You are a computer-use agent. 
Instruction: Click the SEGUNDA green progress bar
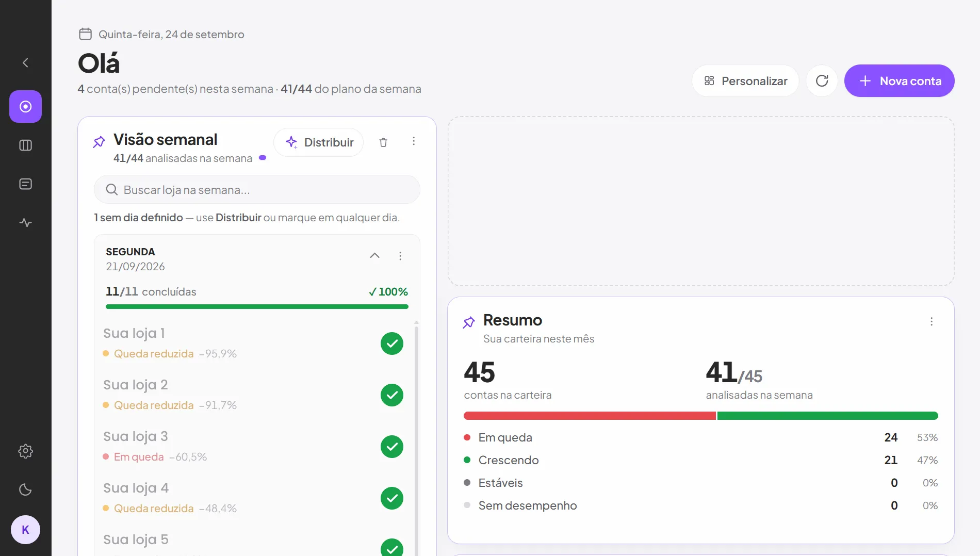point(257,307)
